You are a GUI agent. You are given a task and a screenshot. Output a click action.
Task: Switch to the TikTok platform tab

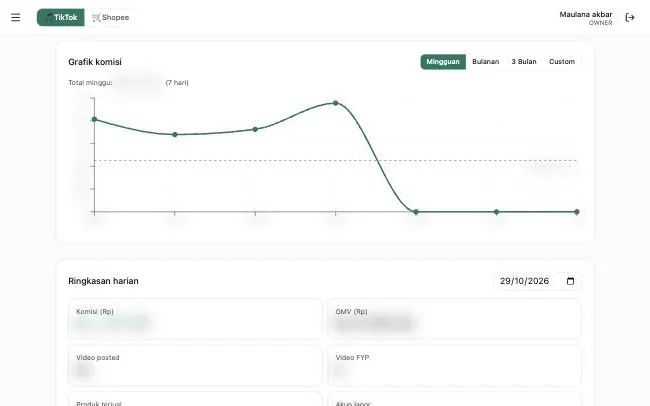[x=61, y=17]
